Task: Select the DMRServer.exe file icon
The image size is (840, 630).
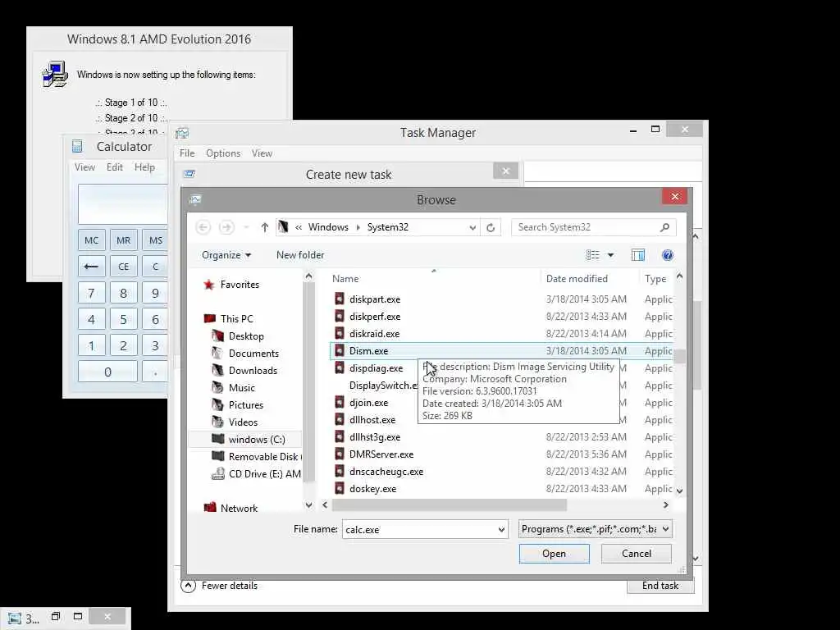Action: coord(339,454)
